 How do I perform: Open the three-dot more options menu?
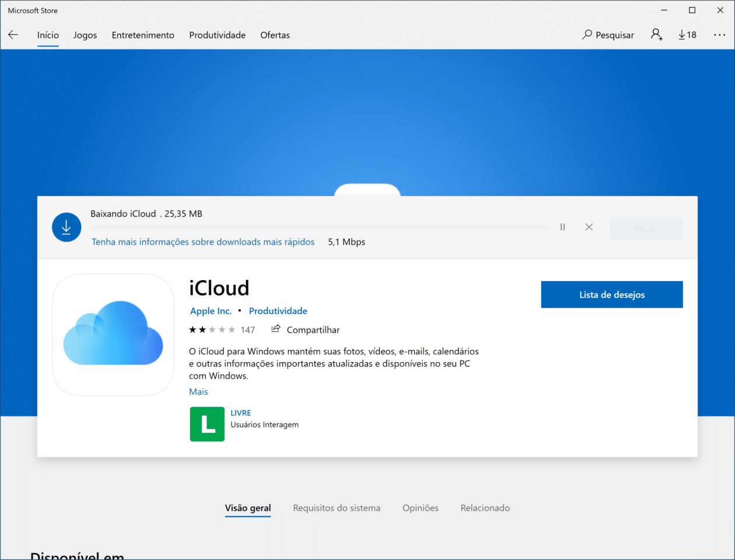pyautogui.click(x=719, y=35)
